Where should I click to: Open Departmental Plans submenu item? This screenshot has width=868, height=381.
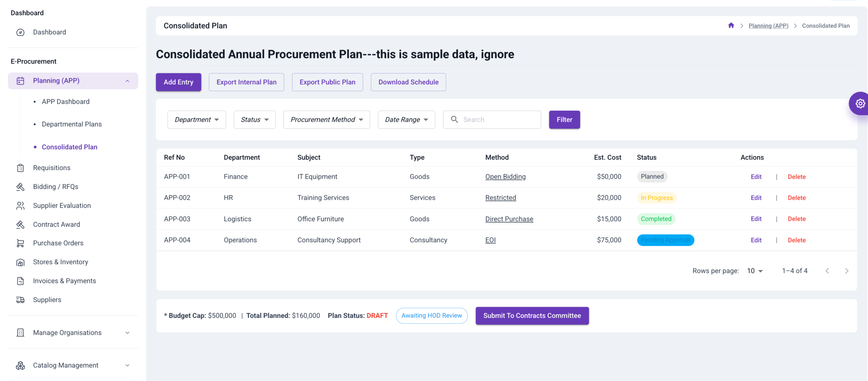[72, 124]
